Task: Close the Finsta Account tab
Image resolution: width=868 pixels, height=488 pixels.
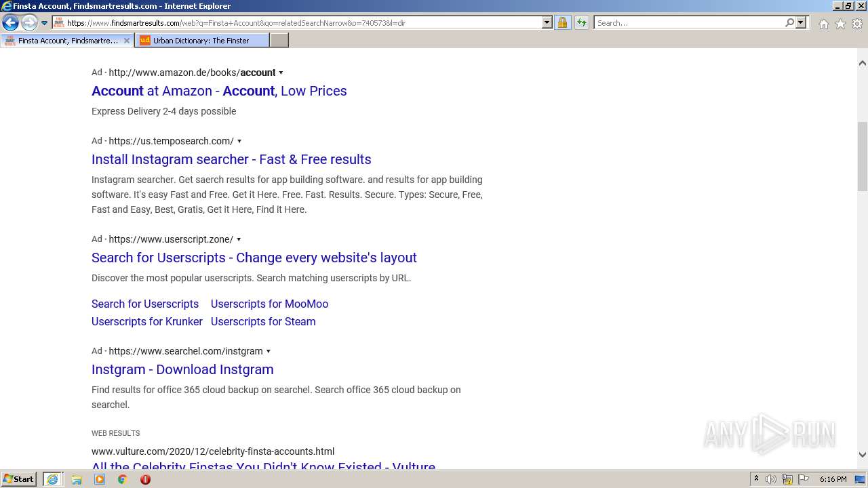Action: click(126, 41)
